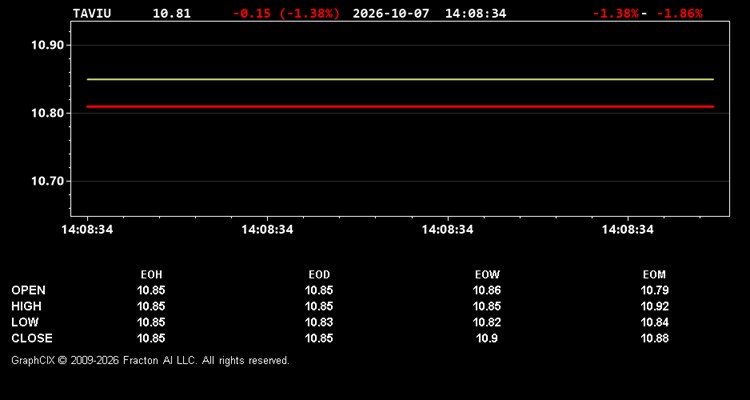Click the yellow horizontal chart line
750x400 pixels.
[x=400, y=79]
